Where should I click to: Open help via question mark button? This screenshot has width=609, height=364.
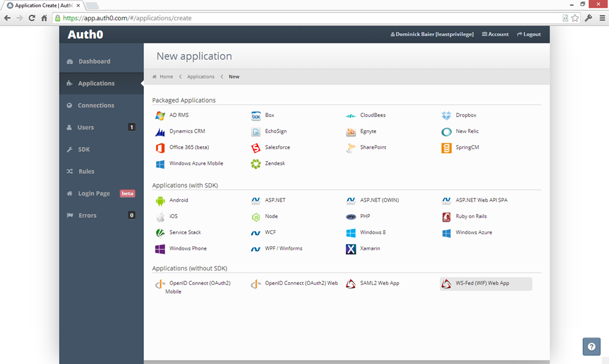click(x=591, y=346)
